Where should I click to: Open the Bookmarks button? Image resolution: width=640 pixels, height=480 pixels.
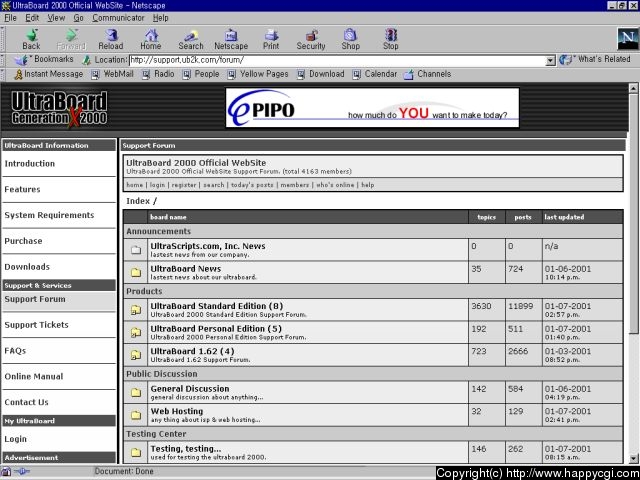pyautogui.click(x=44, y=60)
